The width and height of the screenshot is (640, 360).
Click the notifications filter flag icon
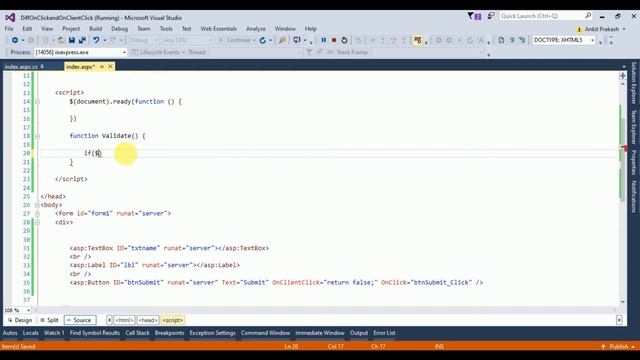(470, 16)
